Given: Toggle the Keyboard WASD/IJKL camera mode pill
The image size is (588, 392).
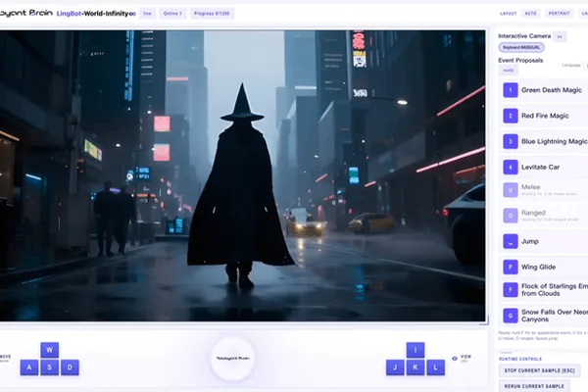Looking at the screenshot, I should click(521, 48).
